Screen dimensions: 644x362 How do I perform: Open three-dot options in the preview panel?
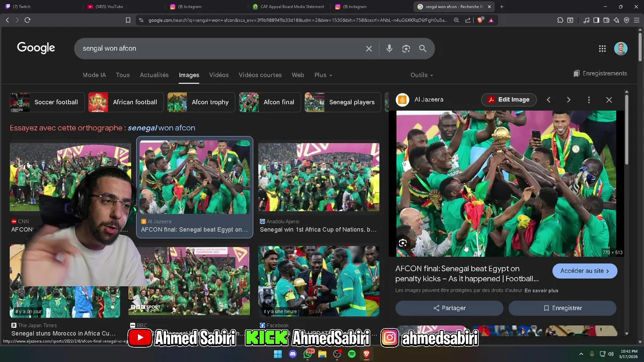point(589,100)
